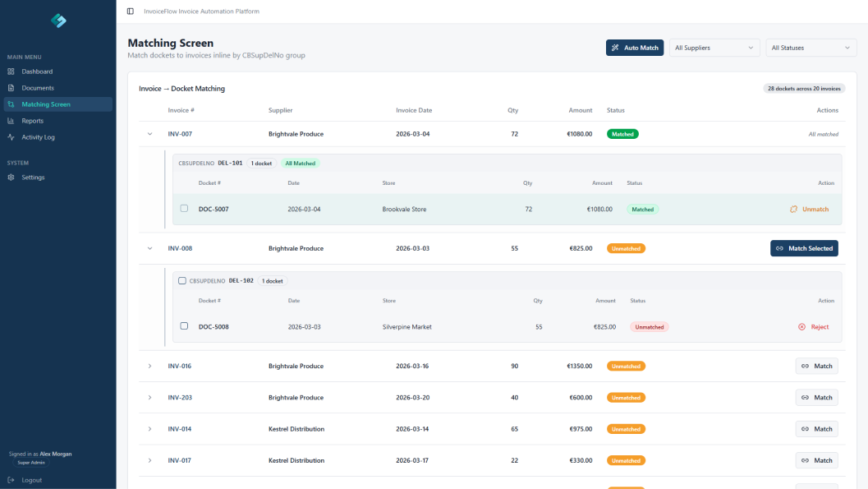
Task: Click the link icon in Match Selected
Action: point(779,249)
